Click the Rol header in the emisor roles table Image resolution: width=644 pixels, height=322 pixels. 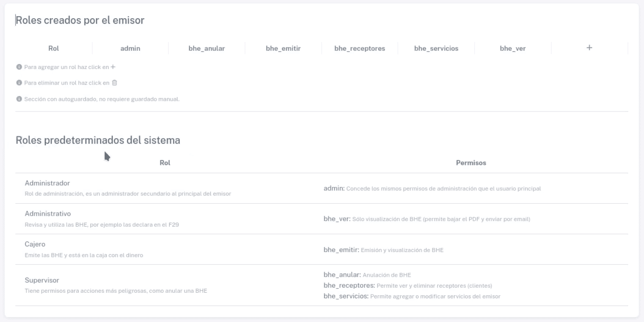[x=54, y=48]
